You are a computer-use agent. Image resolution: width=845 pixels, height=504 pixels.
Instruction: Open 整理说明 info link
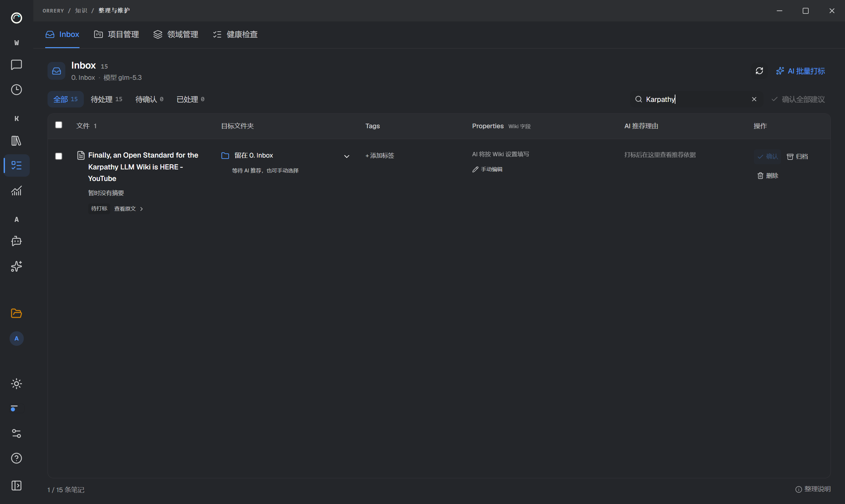click(813, 489)
